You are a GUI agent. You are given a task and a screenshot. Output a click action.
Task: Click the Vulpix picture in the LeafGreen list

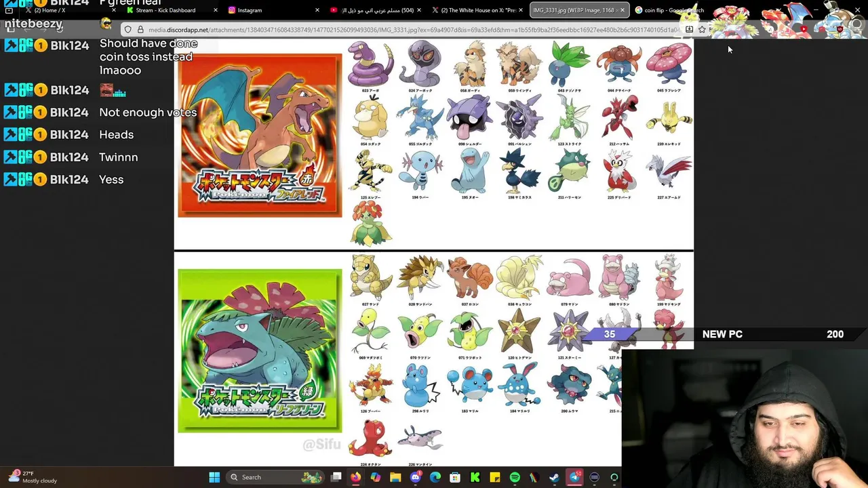469,277
